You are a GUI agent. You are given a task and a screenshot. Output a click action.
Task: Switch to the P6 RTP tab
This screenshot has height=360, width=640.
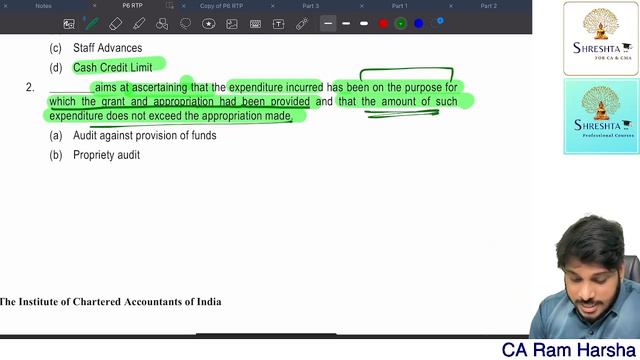coord(133,6)
